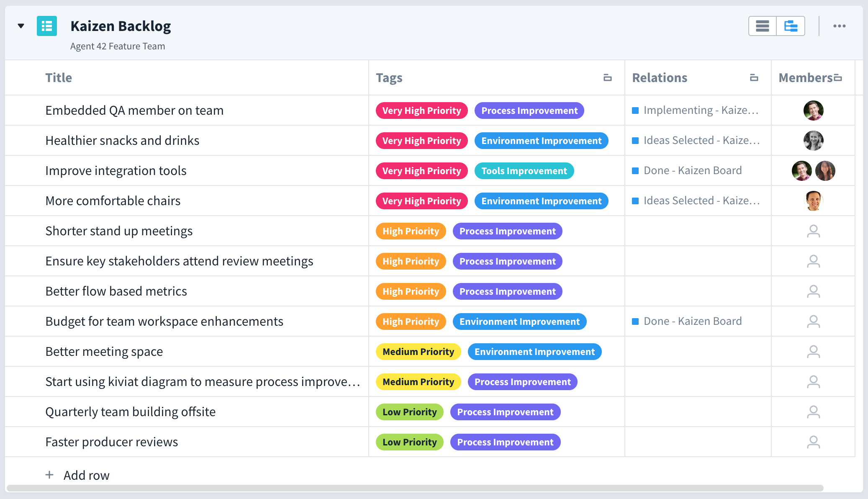Image resolution: width=868 pixels, height=499 pixels.
Task: Collapse the Kaizen Backlog panel
Action: tap(20, 26)
